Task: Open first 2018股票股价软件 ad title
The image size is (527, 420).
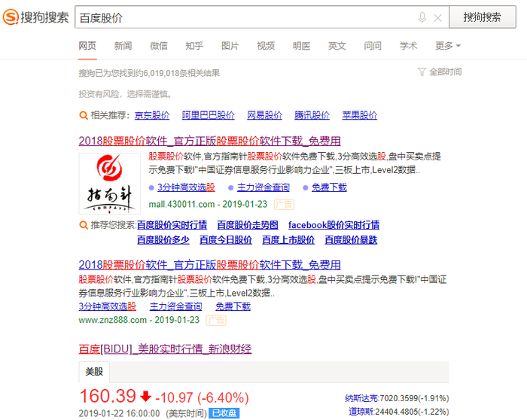Action: point(210,141)
